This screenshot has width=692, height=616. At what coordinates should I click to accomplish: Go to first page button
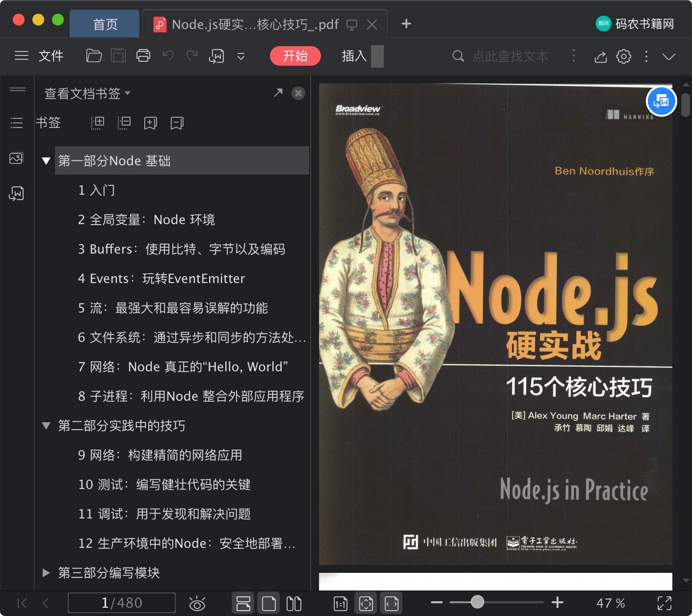pos(22,603)
